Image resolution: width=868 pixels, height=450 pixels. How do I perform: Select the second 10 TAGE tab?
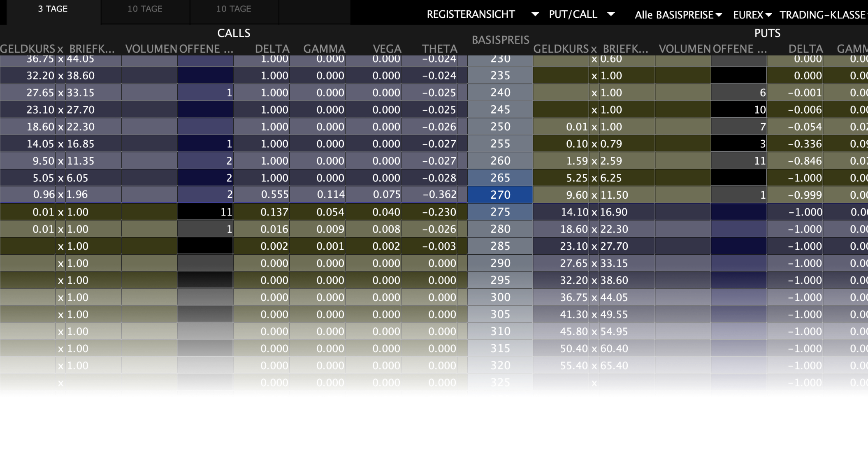pos(234,9)
